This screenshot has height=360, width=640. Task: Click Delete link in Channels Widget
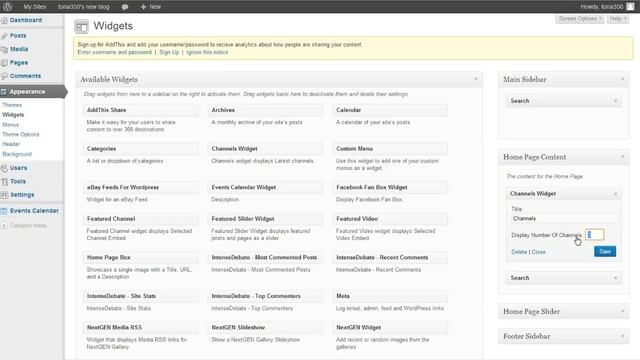point(519,252)
